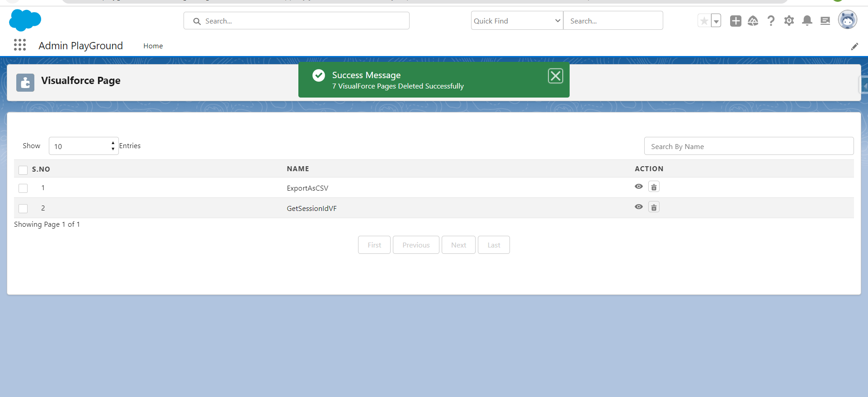Click the Next pagination button
The width and height of the screenshot is (868, 397).
(458, 245)
